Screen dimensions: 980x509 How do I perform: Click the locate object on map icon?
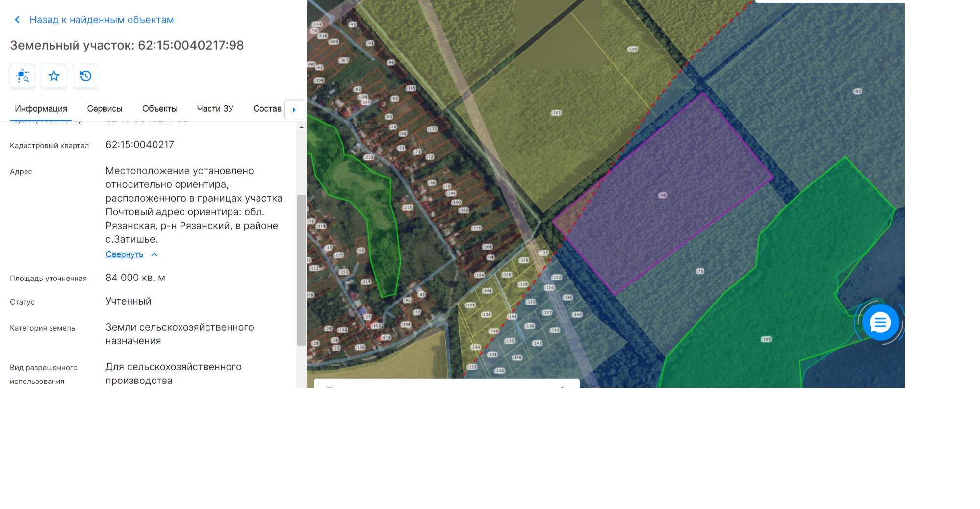click(22, 76)
